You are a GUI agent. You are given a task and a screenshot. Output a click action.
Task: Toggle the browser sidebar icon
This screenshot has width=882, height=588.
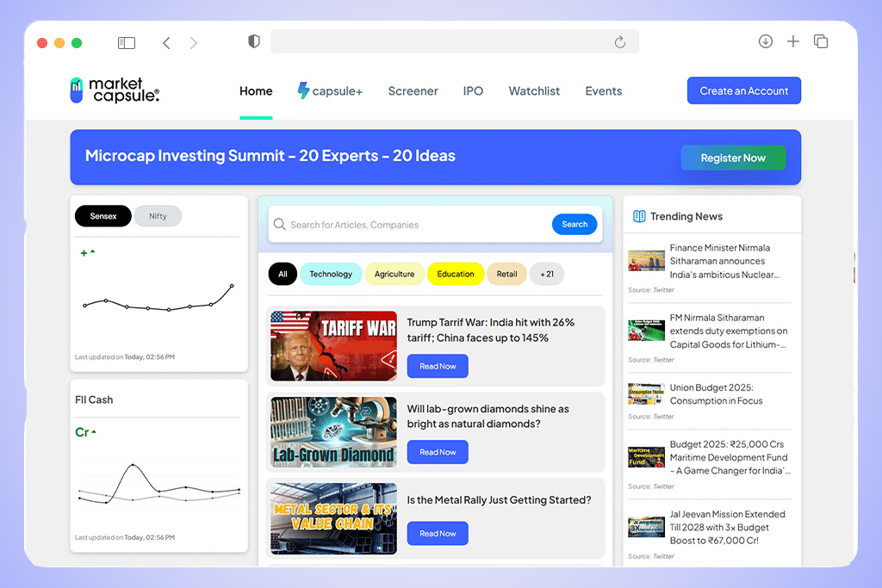(127, 42)
